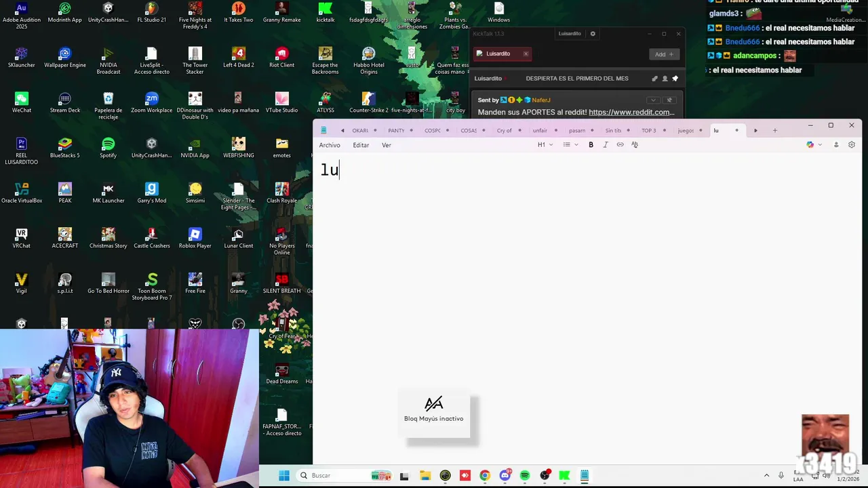Select the FL Studio 21 desktop icon
Viewport: 868px width, 488px height.
point(151,13)
